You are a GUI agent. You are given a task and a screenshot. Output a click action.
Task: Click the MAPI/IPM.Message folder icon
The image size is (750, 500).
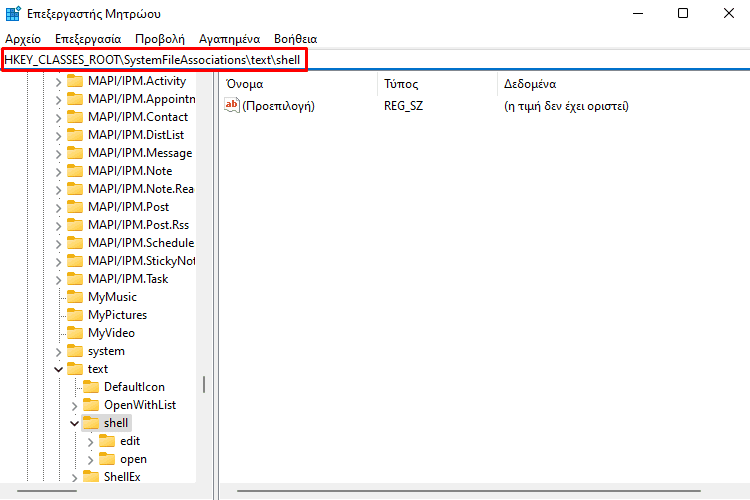click(75, 153)
